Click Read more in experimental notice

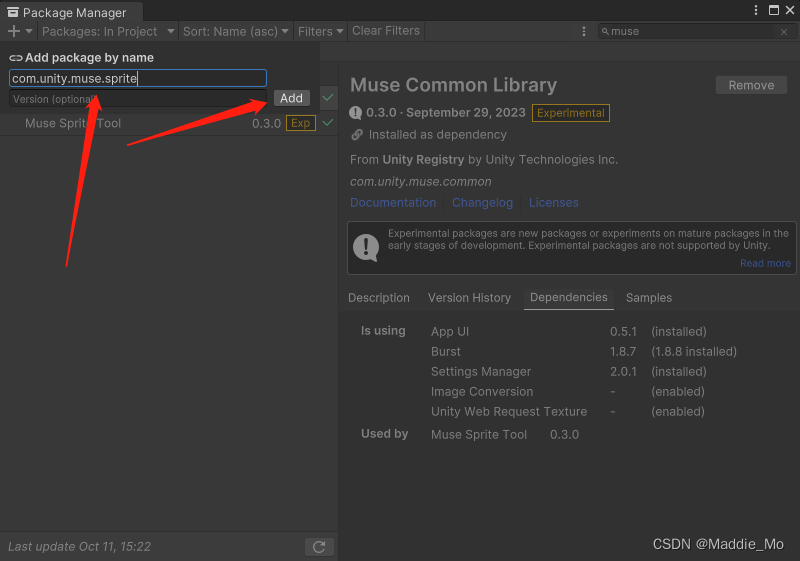[765, 263]
